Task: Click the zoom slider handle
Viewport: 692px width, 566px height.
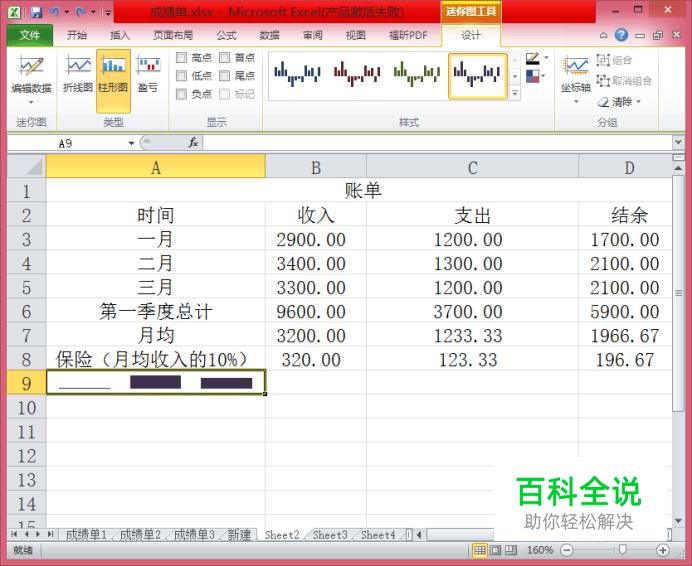Action: click(x=622, y=550)
